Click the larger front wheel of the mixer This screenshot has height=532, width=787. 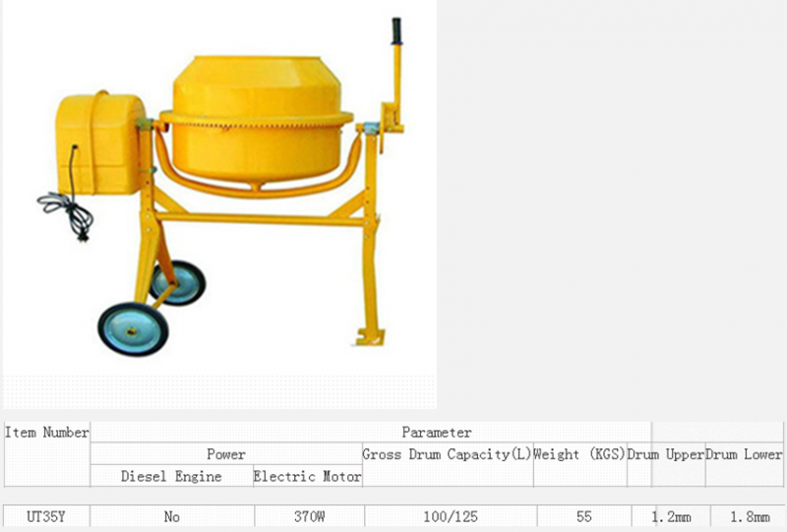click(x=133, y=328)
